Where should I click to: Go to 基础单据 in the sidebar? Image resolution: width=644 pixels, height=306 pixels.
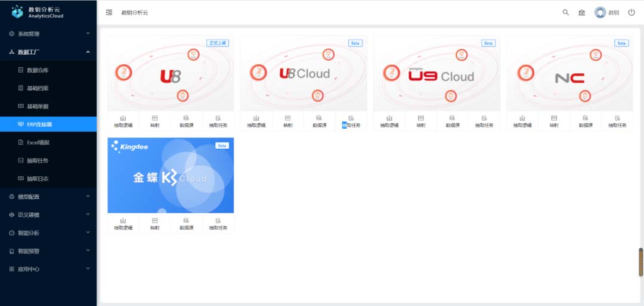pyautogui.click(x=48, y=106)
